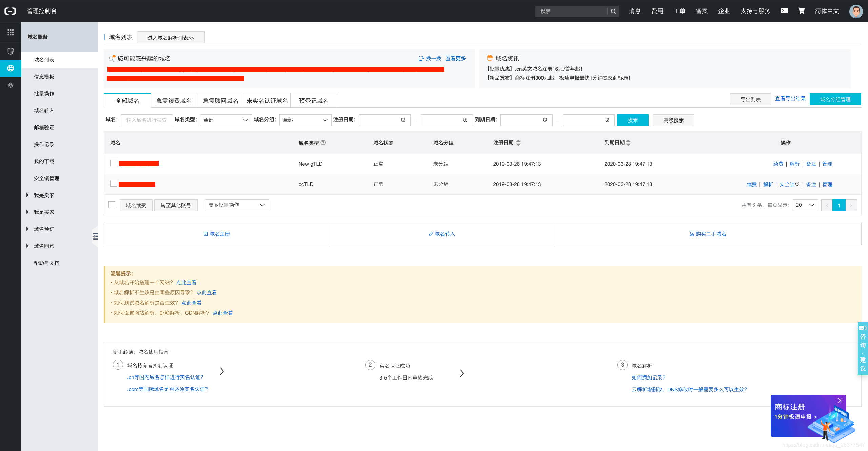Image resolution: width=868 pixels, height=451 pixels.
Task: Expand the 我是卖家 sidebar section
Action: pos(44,195)
